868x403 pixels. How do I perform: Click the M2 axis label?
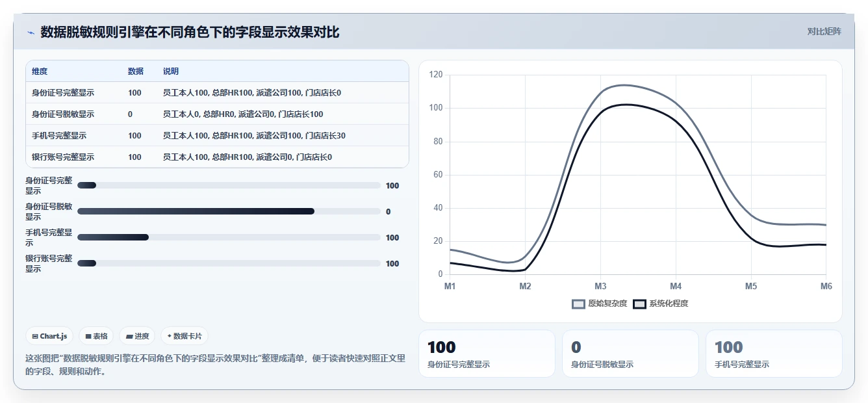[525, 286]
